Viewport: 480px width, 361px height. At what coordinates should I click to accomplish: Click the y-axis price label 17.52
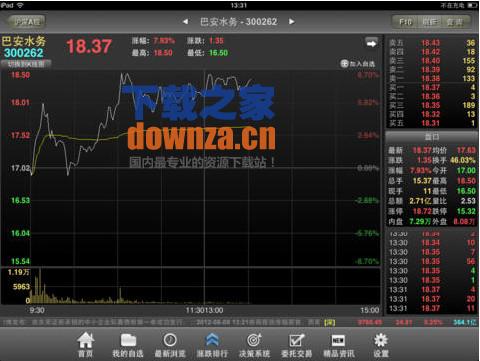[x=20, y=135]
